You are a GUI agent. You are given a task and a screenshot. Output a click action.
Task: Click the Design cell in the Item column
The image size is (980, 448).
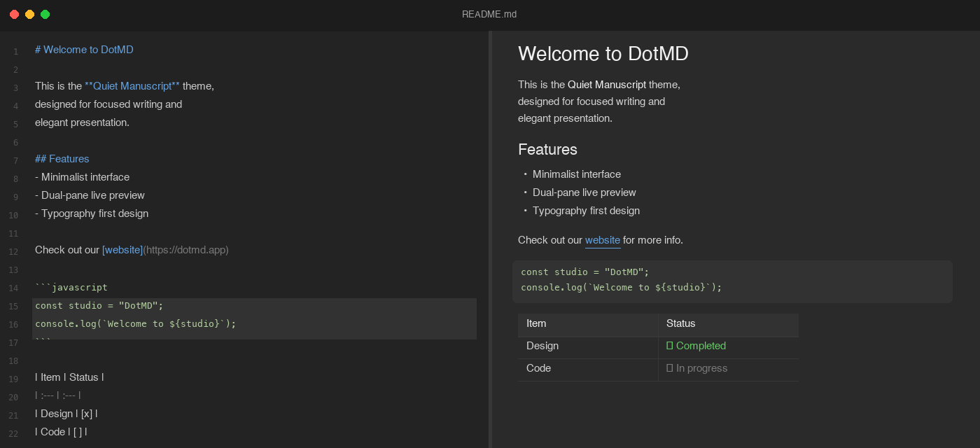[542, 345]
